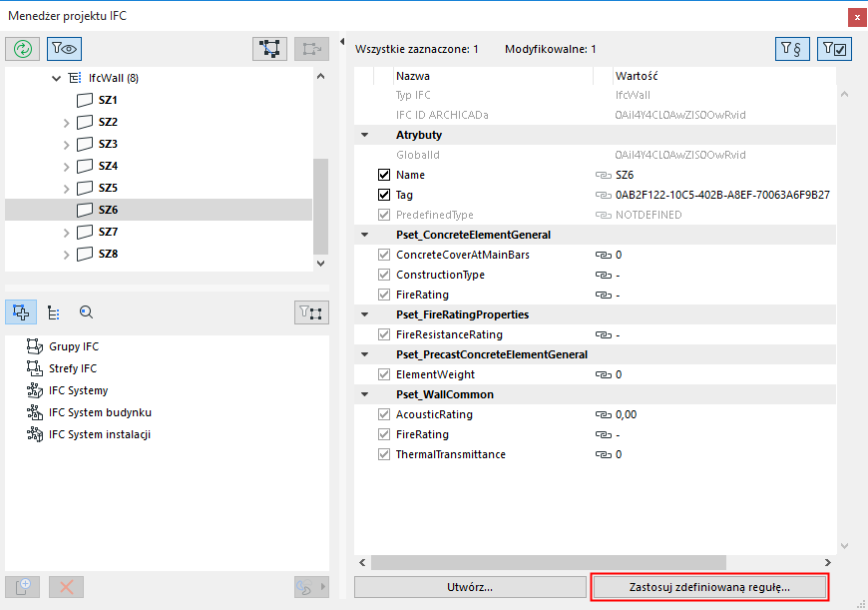Expand the SZ2 wall element
868x610 pixels.
coord(66,123)
